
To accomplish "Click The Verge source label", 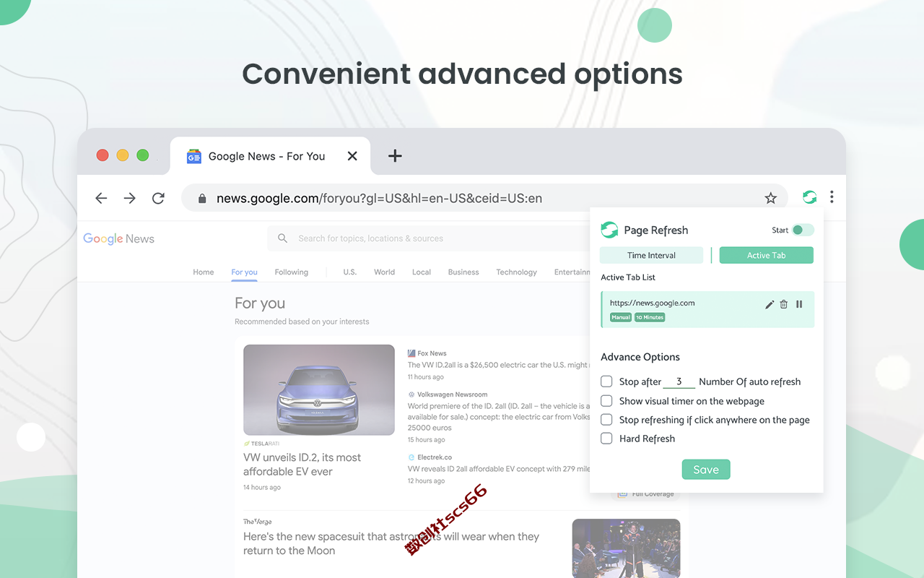I will [x=258, y=522].
